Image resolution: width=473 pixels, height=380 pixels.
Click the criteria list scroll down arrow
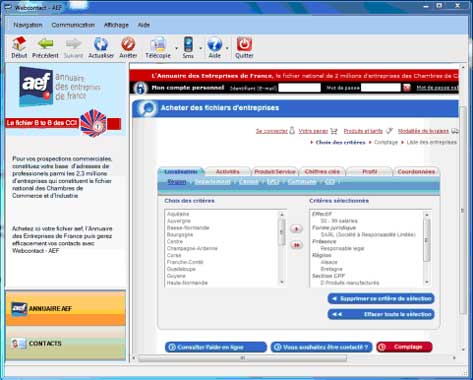[x=282, y=282]
